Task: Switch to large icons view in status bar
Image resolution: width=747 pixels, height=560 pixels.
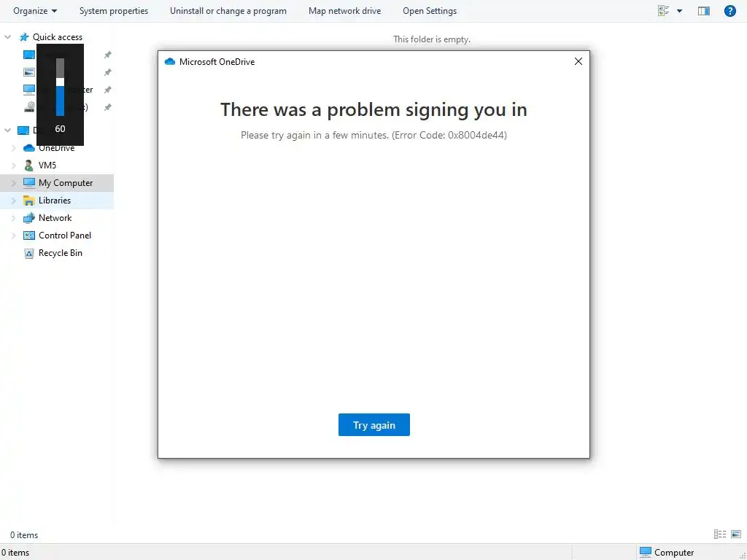Action: tap(736, 534)
